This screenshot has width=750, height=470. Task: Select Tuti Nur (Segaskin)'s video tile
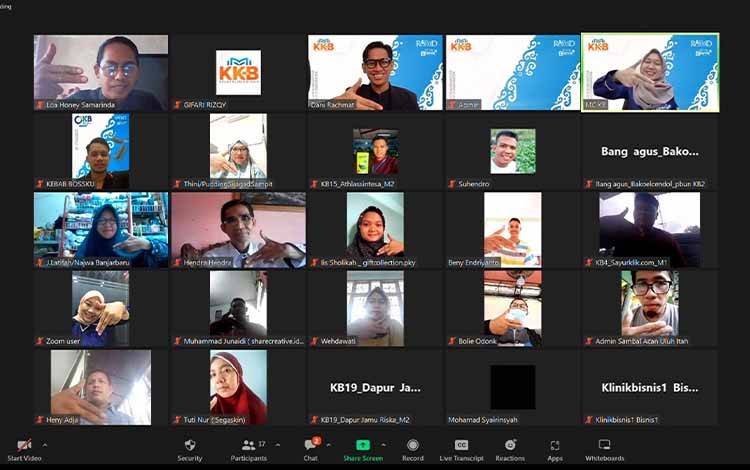238,387
